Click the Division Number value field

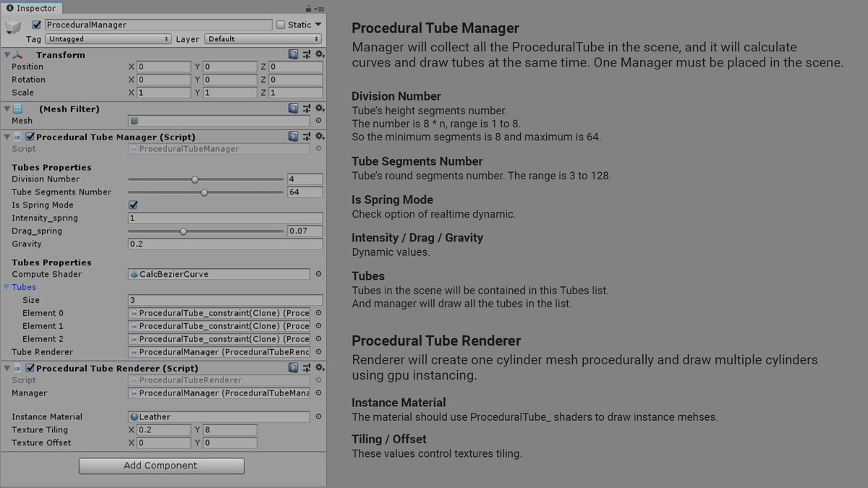pos(305,179)
